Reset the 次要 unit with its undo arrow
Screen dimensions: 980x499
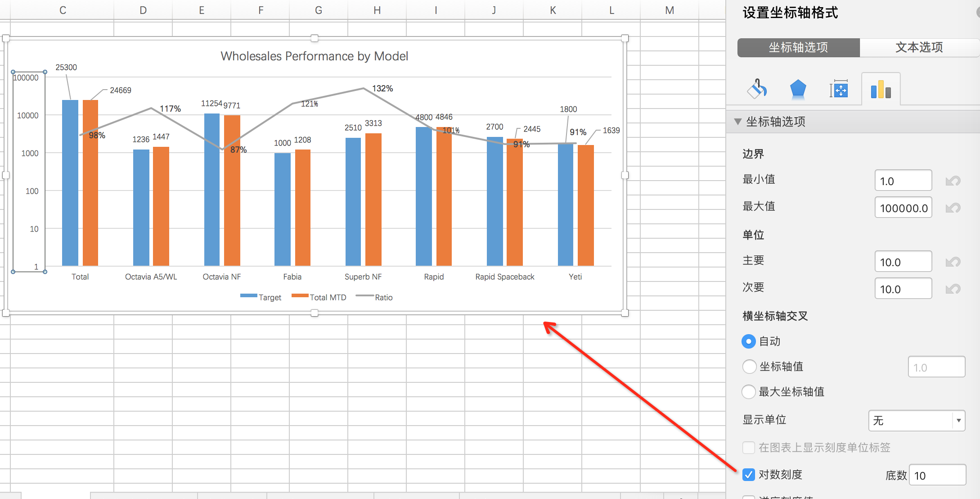coord(953,289)
